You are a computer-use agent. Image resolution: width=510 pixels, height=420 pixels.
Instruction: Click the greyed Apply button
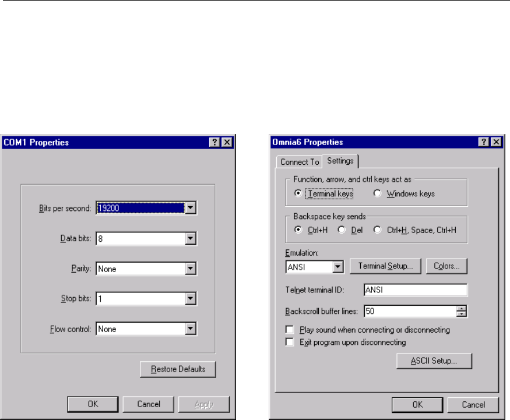[204, 404]
